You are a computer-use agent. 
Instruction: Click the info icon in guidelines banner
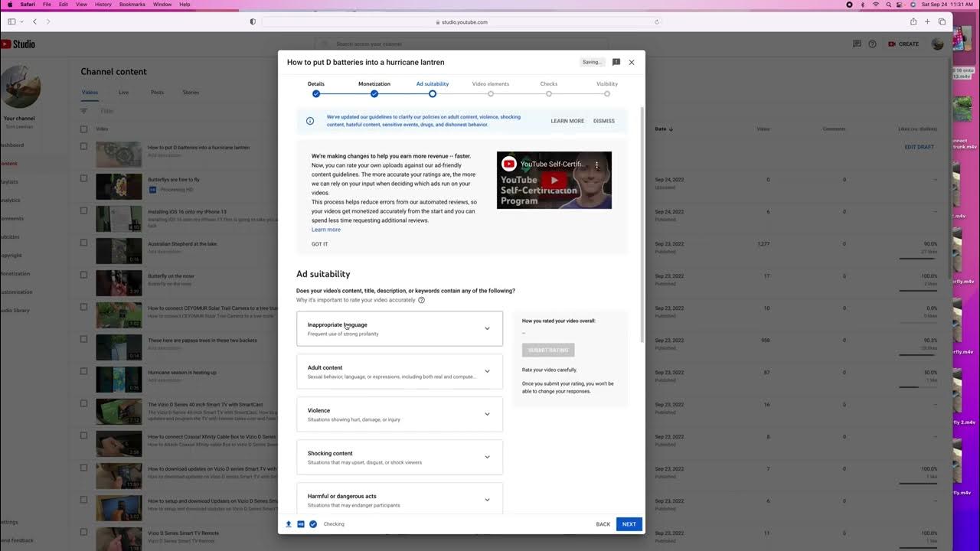[x=310, y=121]
